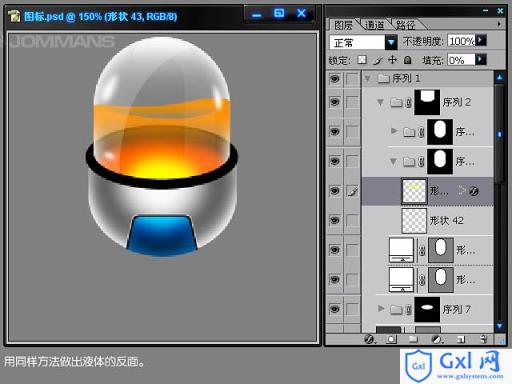Select the 形状 42 layer thumbnail
512x384 pixels.
414,221
